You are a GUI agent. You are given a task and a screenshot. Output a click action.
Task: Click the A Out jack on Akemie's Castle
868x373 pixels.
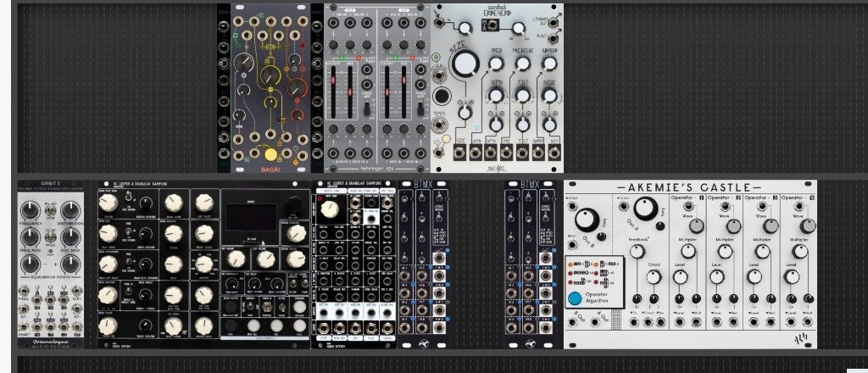[x=595, y=322]
